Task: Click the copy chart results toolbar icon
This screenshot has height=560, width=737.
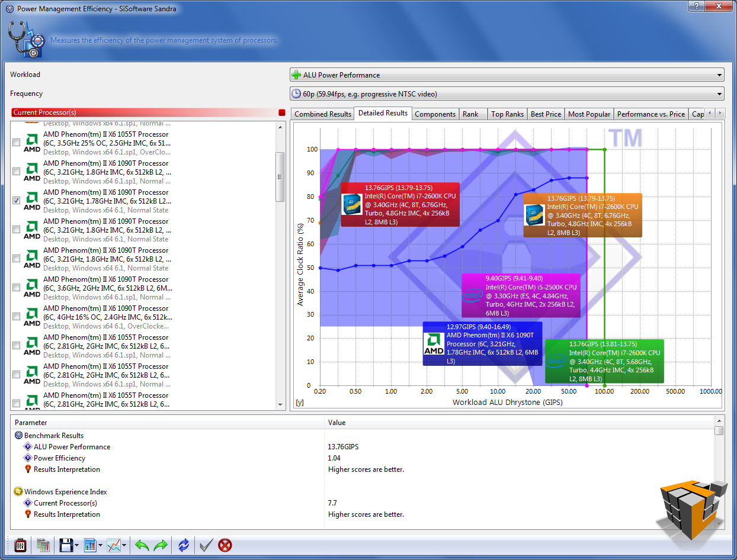Action: click(x=43, y=545)
